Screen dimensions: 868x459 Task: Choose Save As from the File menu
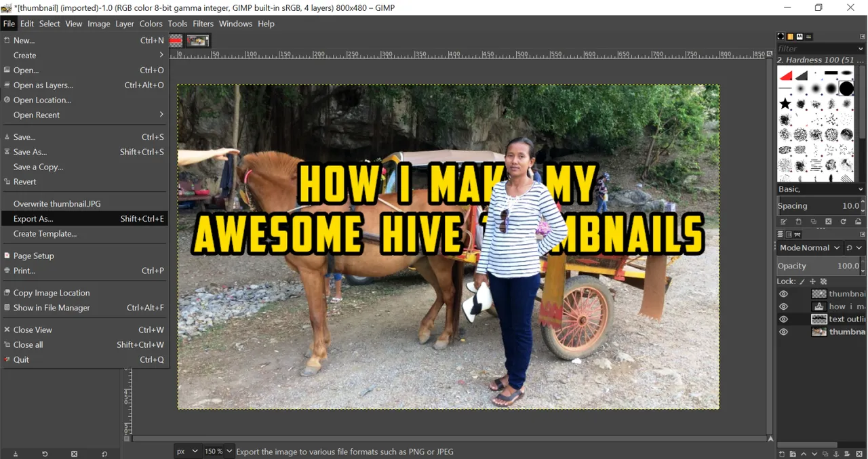point(84,152)
